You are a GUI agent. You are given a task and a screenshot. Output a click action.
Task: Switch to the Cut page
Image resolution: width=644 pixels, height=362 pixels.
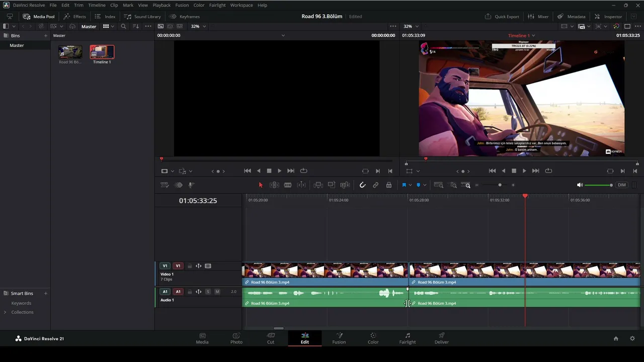271,338
